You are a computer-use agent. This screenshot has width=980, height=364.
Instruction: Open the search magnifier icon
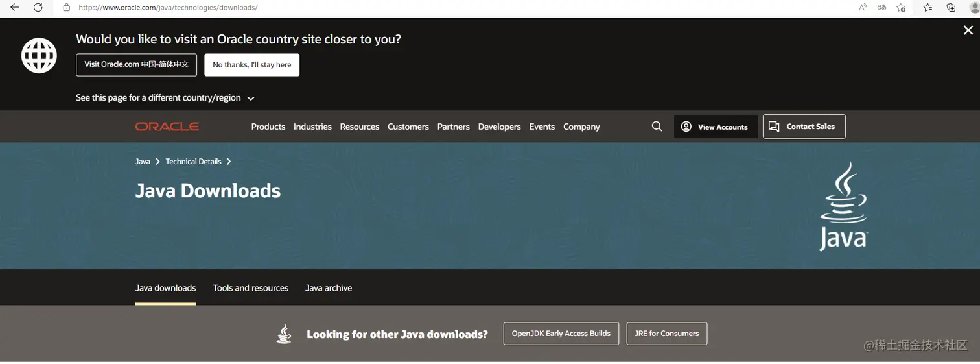(657, 127)
